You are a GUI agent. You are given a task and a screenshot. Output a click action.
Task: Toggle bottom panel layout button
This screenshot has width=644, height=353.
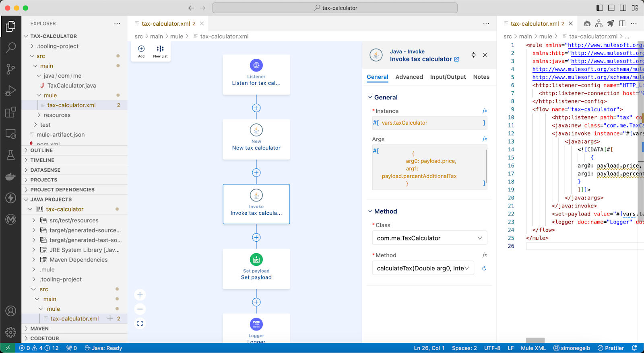coord(611,8)
